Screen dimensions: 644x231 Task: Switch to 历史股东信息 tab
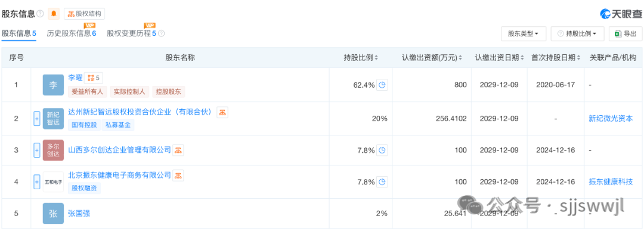click(x=72, y=33)
